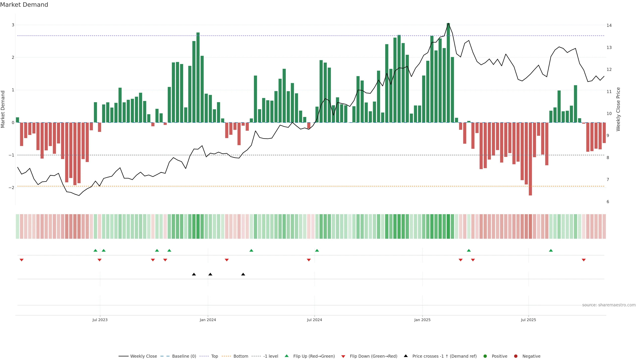Click the source: sharemaestro.com text
The width and height of the screenshot is (644, 362).
(609, 305)
